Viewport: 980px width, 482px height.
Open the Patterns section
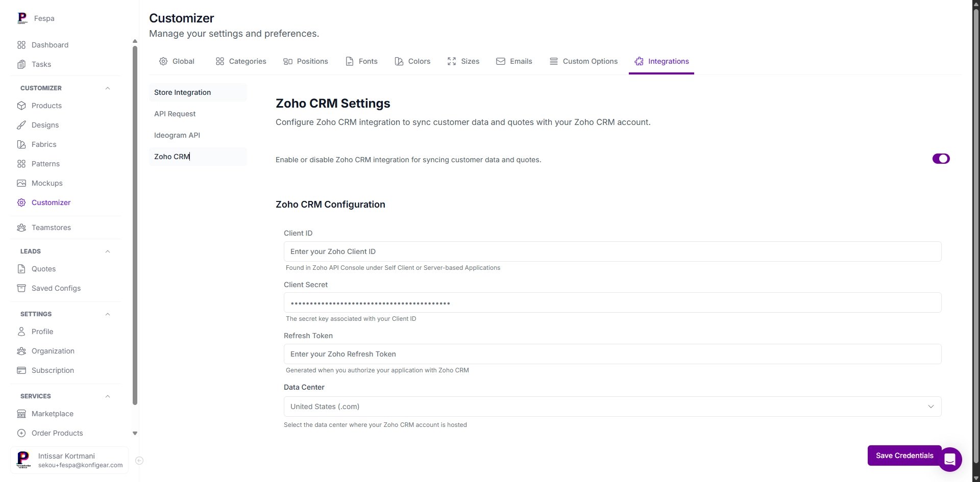click(x=45, y=164)
